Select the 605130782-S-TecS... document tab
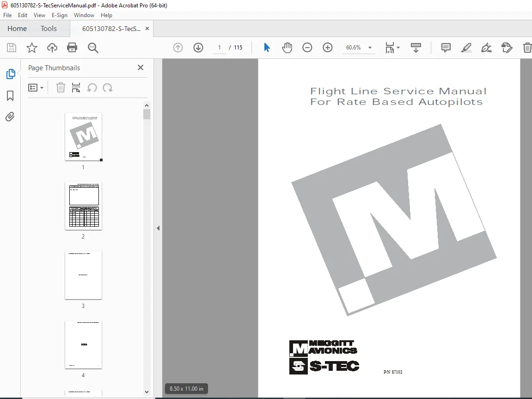The height and width of the screenshot is (399, 532). (111, 29)
